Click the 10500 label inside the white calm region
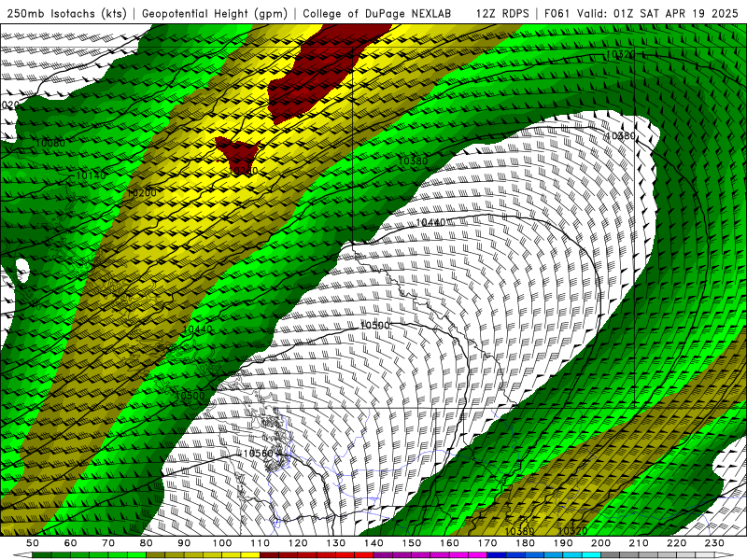Viewport: 747px width, 560px height. pos(374,325)
